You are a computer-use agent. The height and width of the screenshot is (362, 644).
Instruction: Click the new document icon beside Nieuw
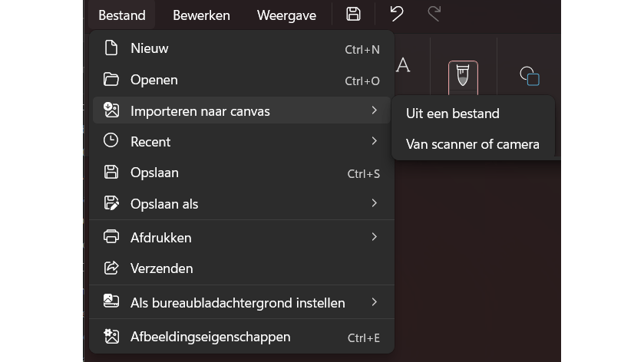111,48
